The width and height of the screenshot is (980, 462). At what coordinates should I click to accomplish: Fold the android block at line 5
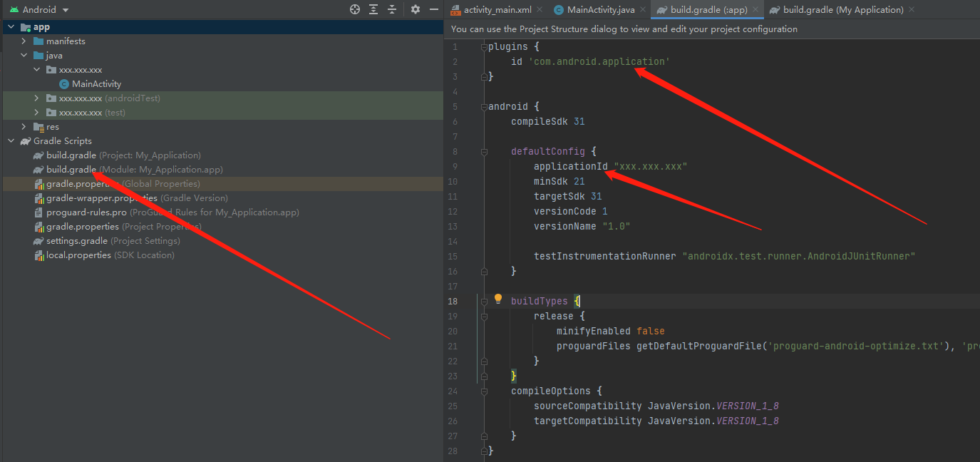484,107
